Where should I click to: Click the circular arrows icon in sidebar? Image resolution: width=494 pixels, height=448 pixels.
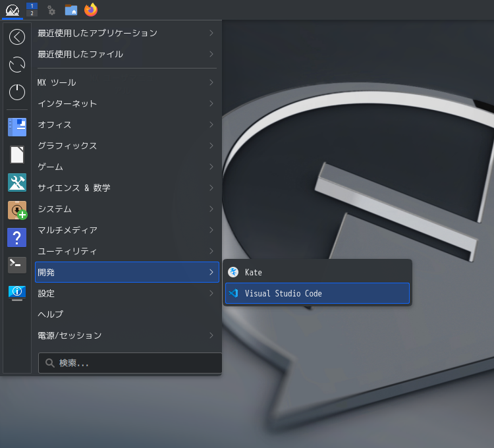pos(17,65)
